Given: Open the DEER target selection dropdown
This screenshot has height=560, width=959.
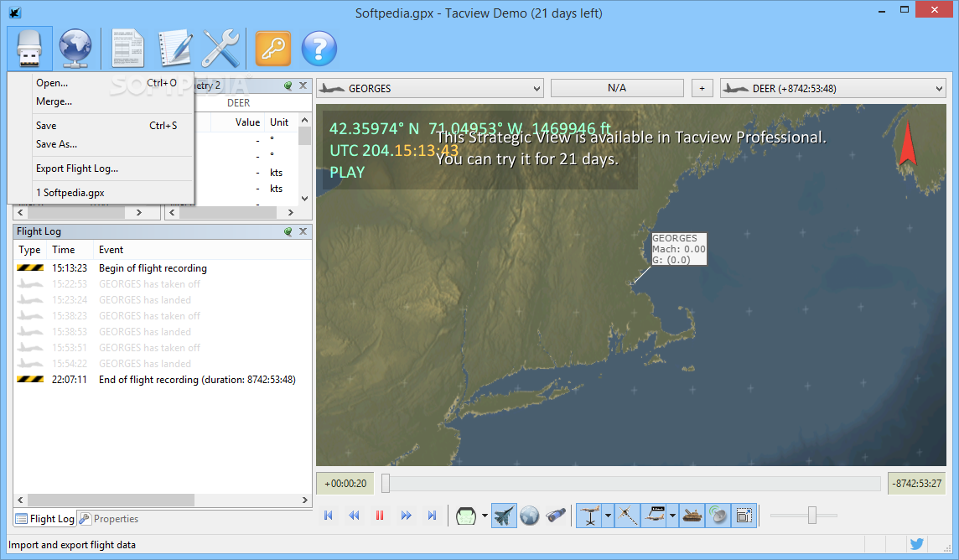Looking at the screenshot, I should pyautogui.click(x=833, y=89).
